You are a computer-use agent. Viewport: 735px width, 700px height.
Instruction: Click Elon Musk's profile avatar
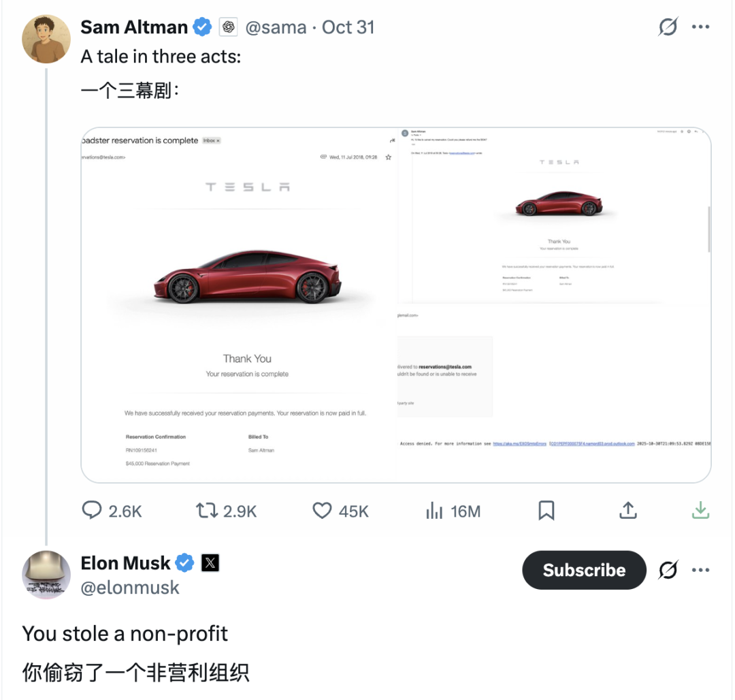pyautogui.click(x=46, y=575)
